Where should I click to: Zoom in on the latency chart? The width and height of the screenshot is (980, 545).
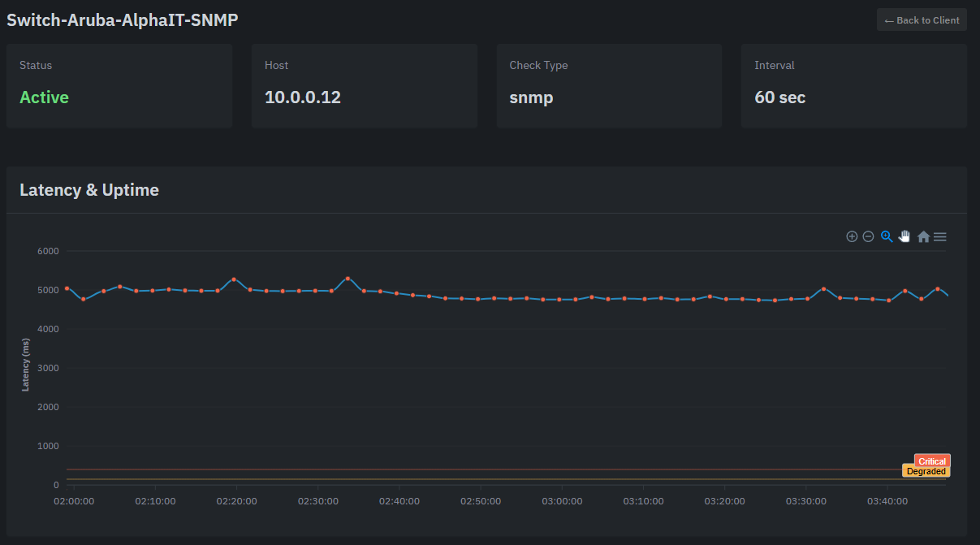852,236
